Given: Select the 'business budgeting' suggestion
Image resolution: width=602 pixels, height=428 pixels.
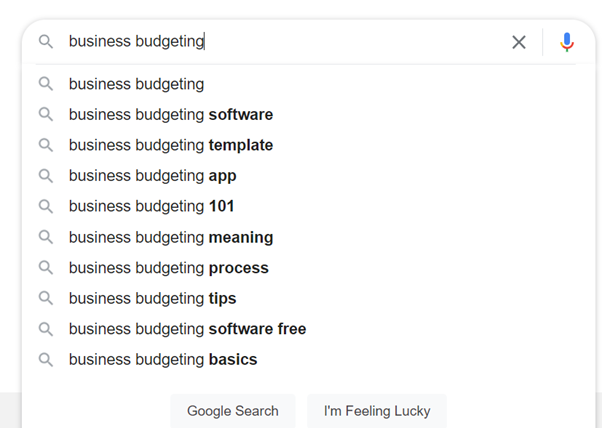Looking at the screenshot, I should pyautogui.click(x=136, y=84).
